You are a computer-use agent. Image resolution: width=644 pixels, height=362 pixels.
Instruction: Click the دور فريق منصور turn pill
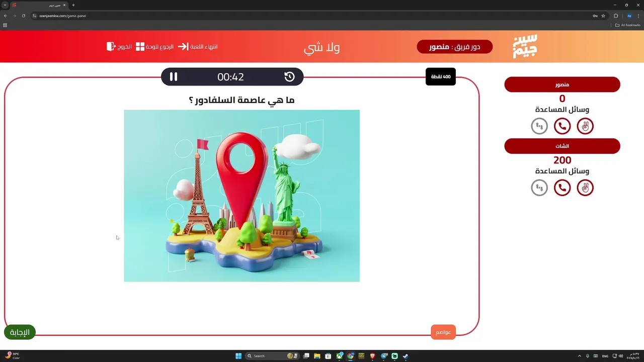coord(455,47)
